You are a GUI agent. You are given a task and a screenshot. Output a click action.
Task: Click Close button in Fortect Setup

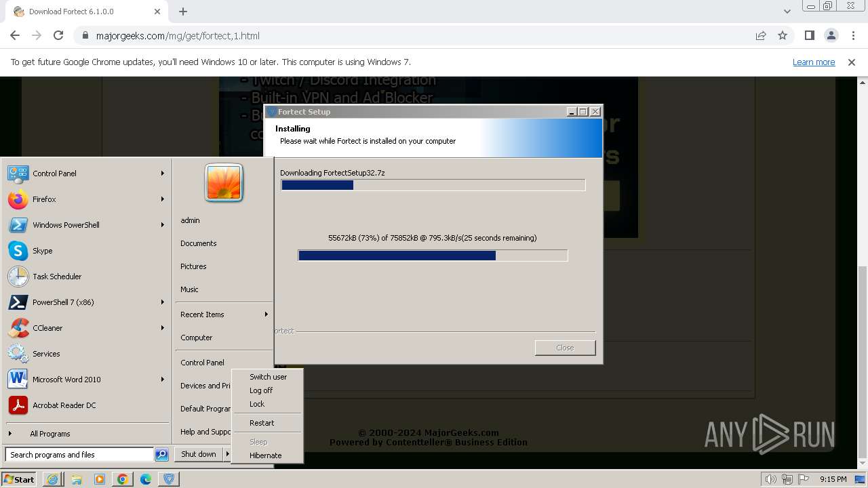pos(565,348)
